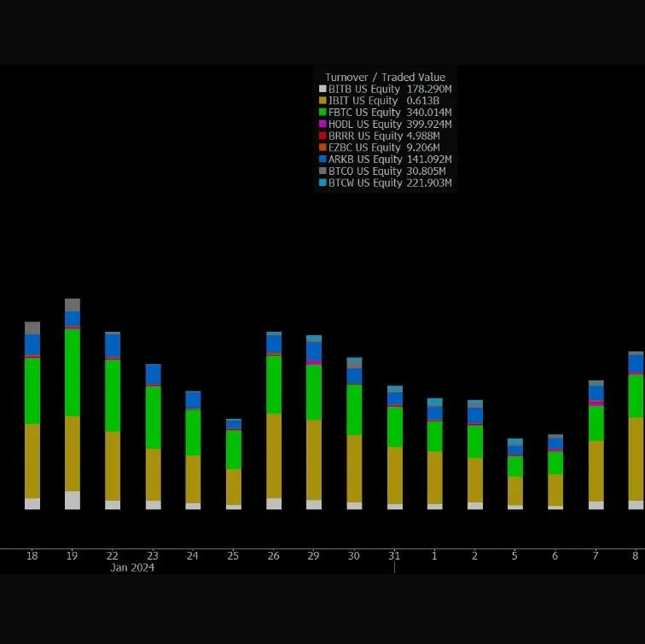Select the 'BITB US Equity 178.290M' legend entry
Viewport: 645px width, 644px height.
point(386,89)
